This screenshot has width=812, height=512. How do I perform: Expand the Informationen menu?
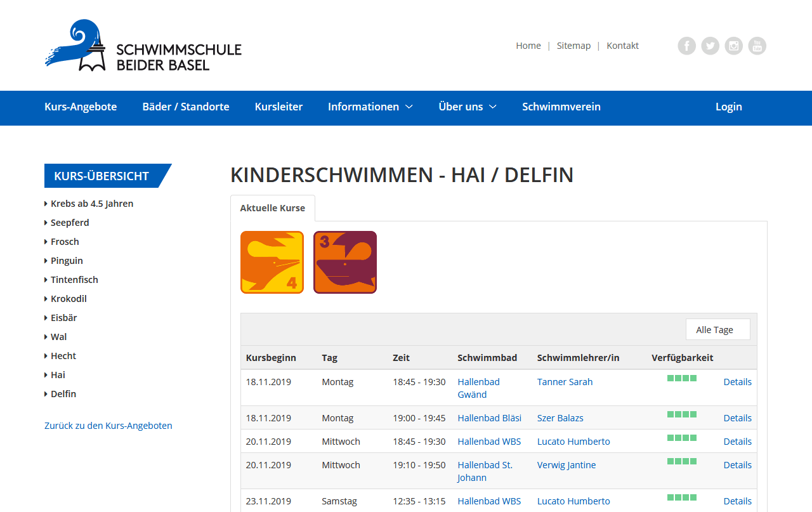(370, 107)
